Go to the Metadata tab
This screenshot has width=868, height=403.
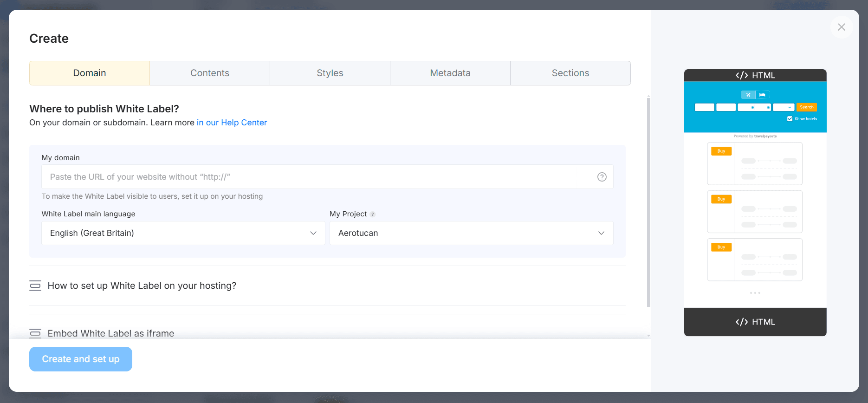(450, 73)
